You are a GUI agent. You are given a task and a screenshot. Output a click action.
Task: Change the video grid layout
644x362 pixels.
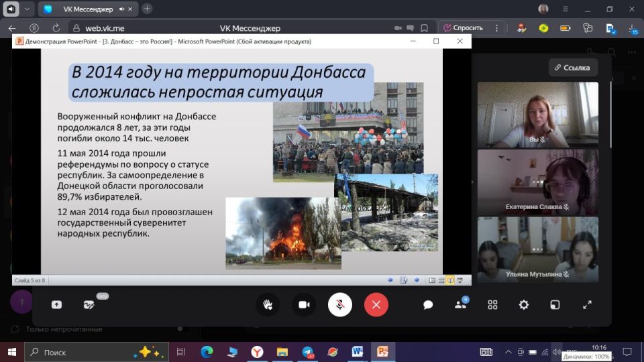492,304
